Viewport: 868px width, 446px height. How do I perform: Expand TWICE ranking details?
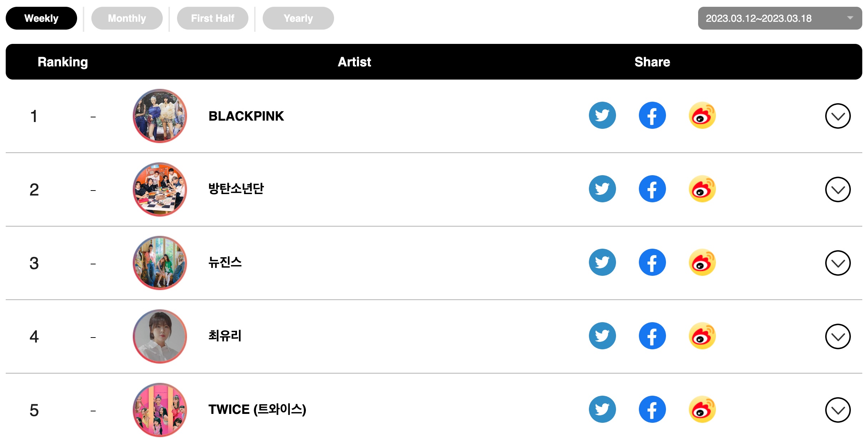(x=838, y=410)
